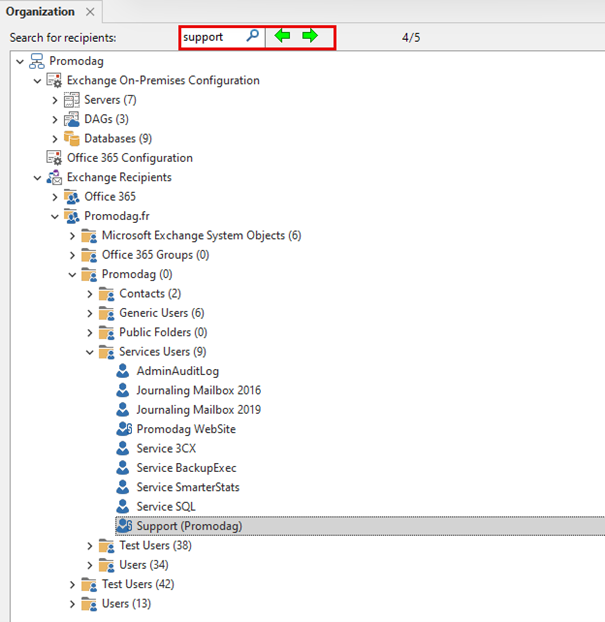The width and height of the screenshot is (605, 622).
Task: Collapse the Services Users (9) node
Action: (x=90, y=352)
